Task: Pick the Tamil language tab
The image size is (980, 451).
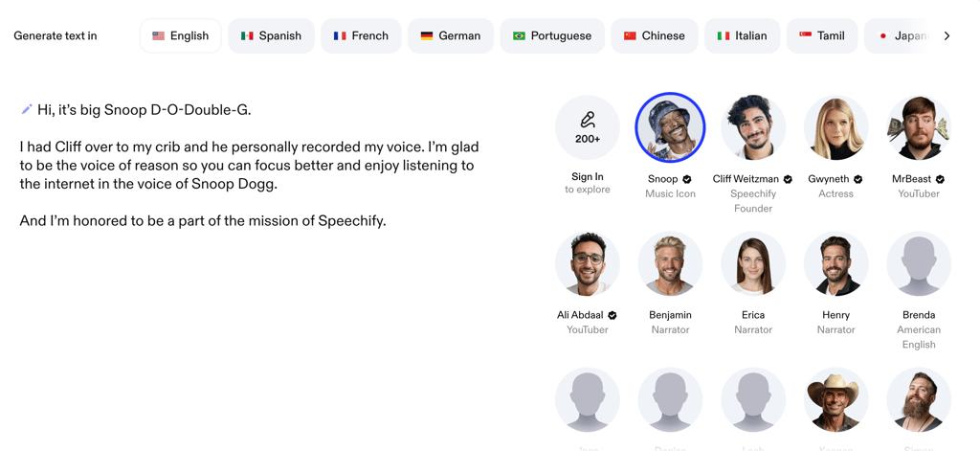Action: pyautogui.click(x=821, y=36)
